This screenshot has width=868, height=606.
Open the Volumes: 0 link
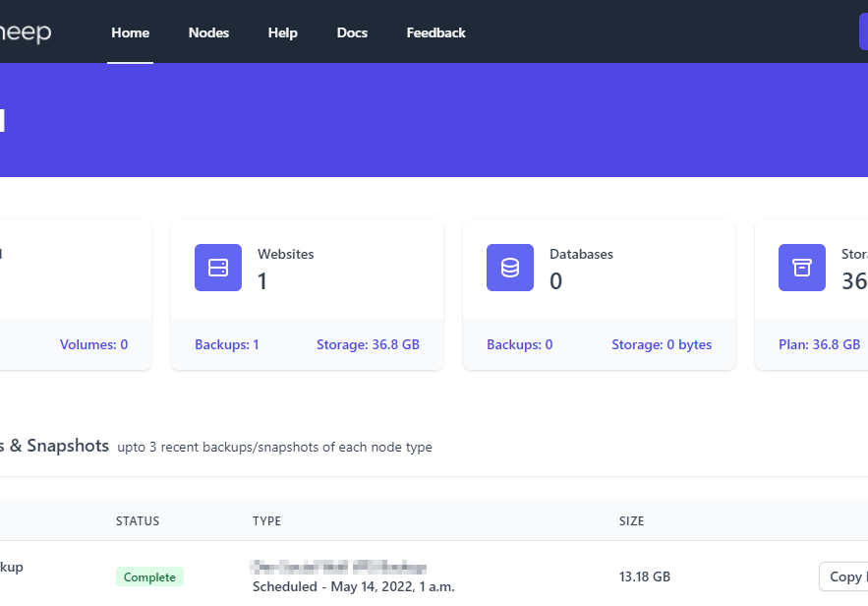(93, 344)
